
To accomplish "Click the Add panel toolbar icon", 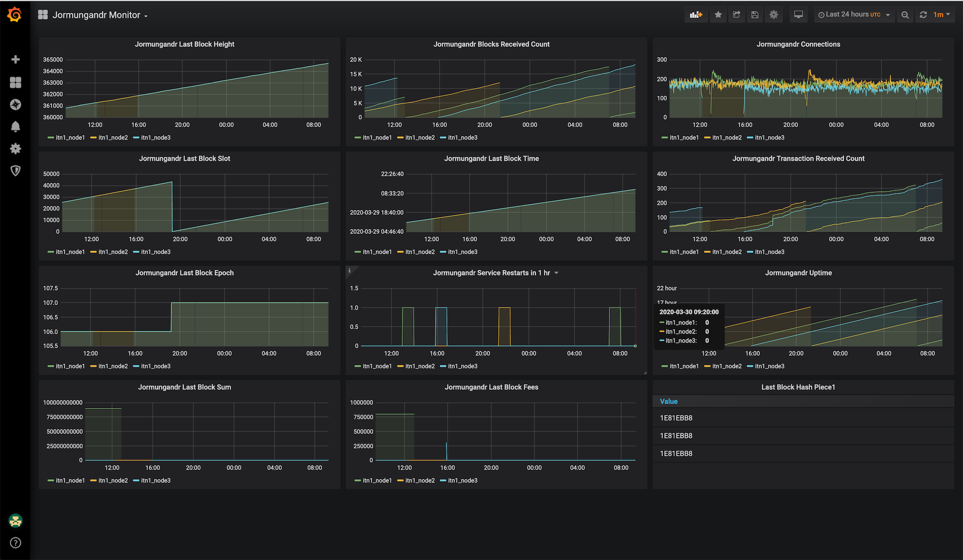I will pos(696,15).
